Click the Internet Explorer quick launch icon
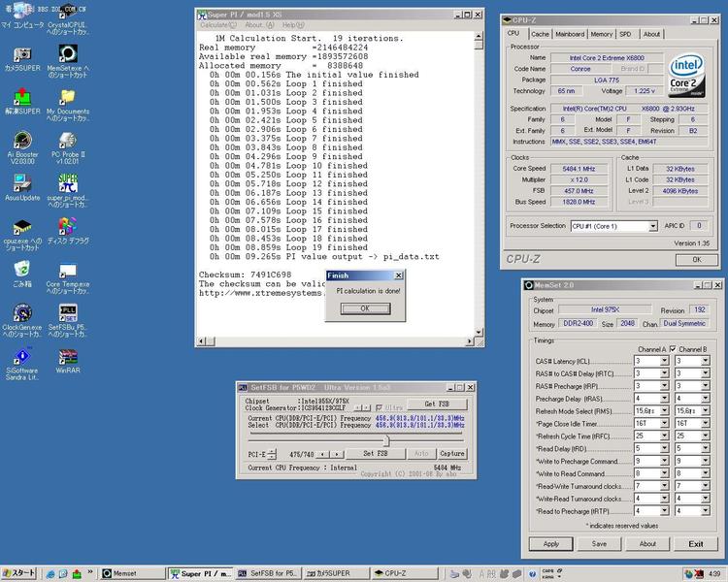Screen dimensions: 728x582 pos(50,573)
